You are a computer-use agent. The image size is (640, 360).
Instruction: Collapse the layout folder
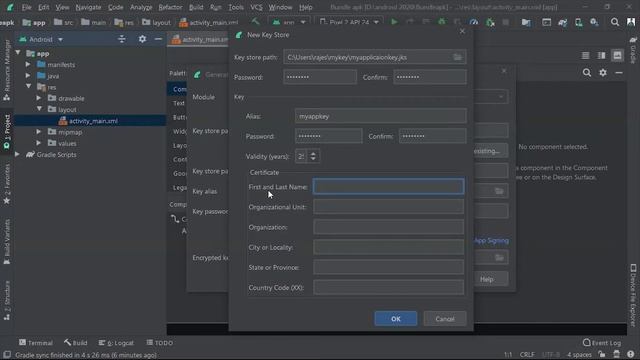click(39, 109)
